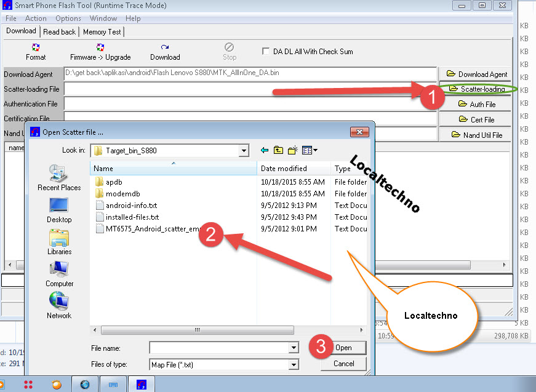The height and width of the screenshot is (392, 536).
Task: Click into the File name field
Action: click(x=220, y=348)
